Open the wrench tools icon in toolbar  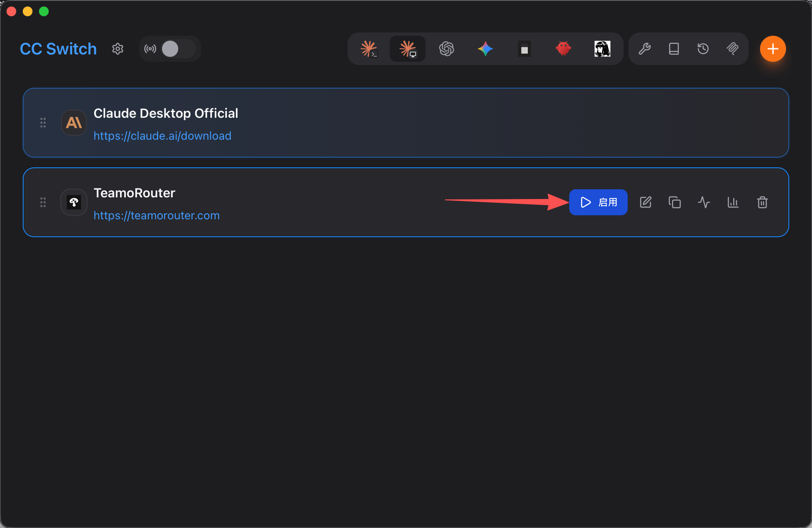click(x=645, y=49)
